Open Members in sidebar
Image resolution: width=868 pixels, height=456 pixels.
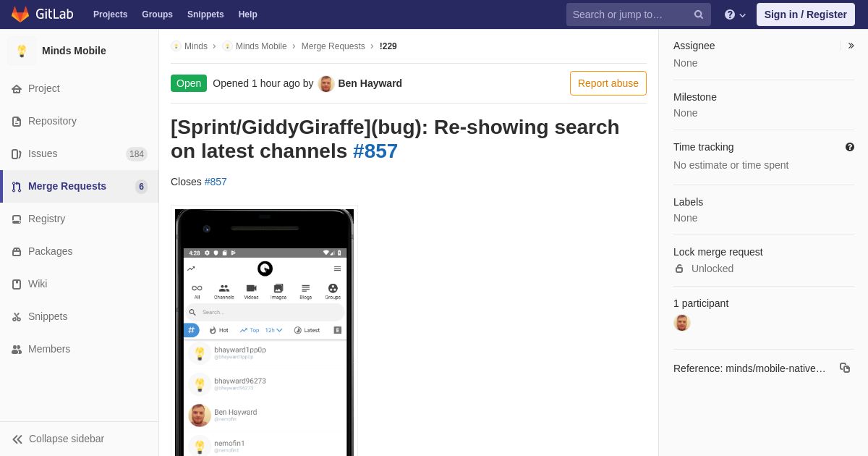pos(80,349)
